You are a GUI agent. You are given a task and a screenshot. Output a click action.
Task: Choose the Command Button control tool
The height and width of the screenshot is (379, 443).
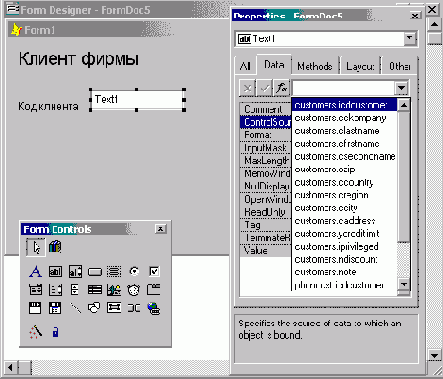click(95, 272)
